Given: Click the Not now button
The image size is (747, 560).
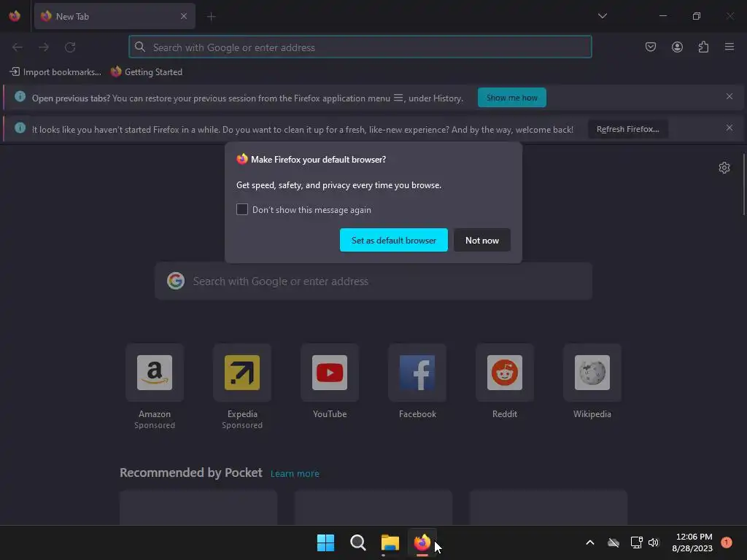Looking at the screenshot, I should pyautogui.click(x=481, y=240).
